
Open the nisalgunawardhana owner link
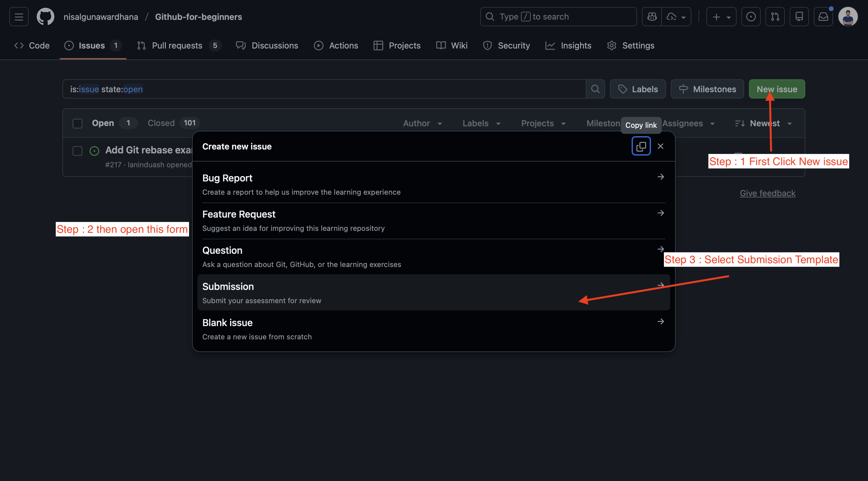point(101,17)
